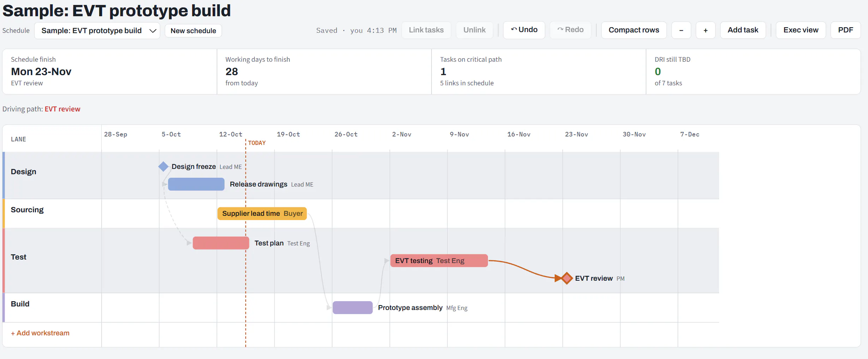The width and height of the screenshot is (868, 359).
Task: Zoom in with the plus button
Action: pyautogui.click(x=706, y=30)
